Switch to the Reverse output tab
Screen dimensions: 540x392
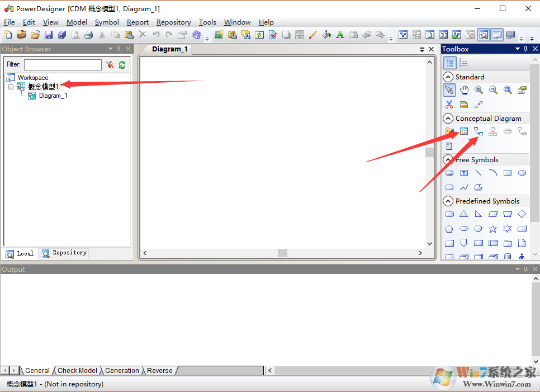tap(160, 371)
